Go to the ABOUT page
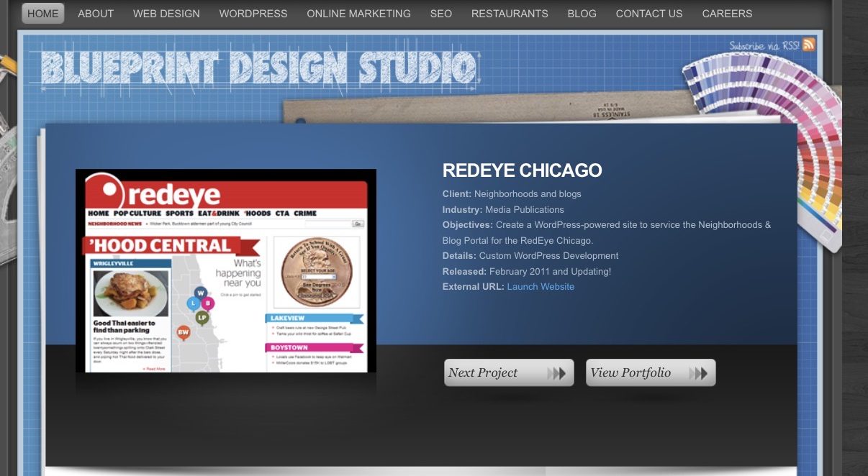 click(96, 14)
